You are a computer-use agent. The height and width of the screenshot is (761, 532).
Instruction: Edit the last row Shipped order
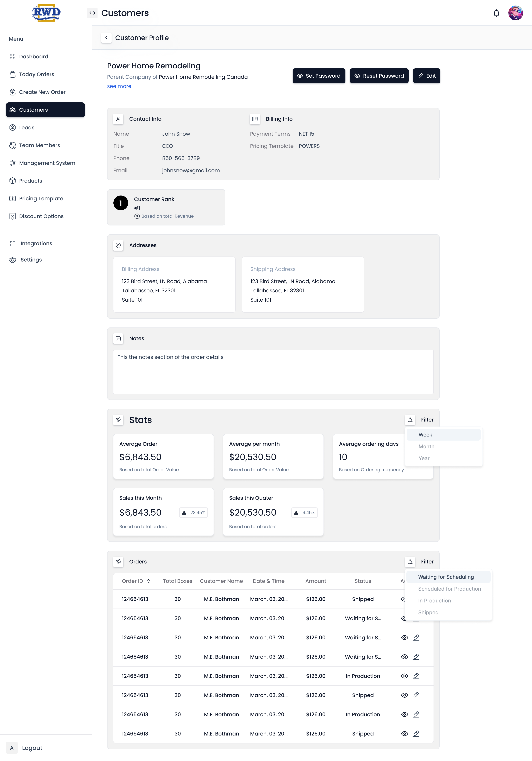pyautogui.click(x=416, y=734)
